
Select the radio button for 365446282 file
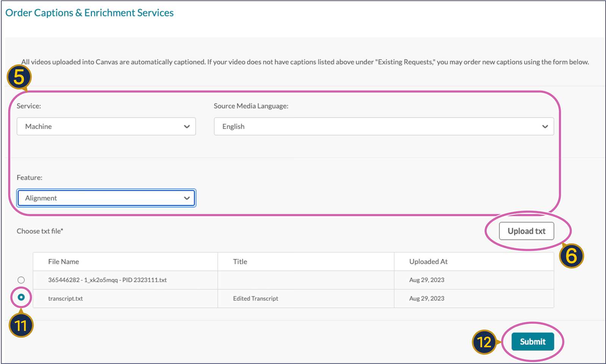pyautogui.click(x=21, y=280)
